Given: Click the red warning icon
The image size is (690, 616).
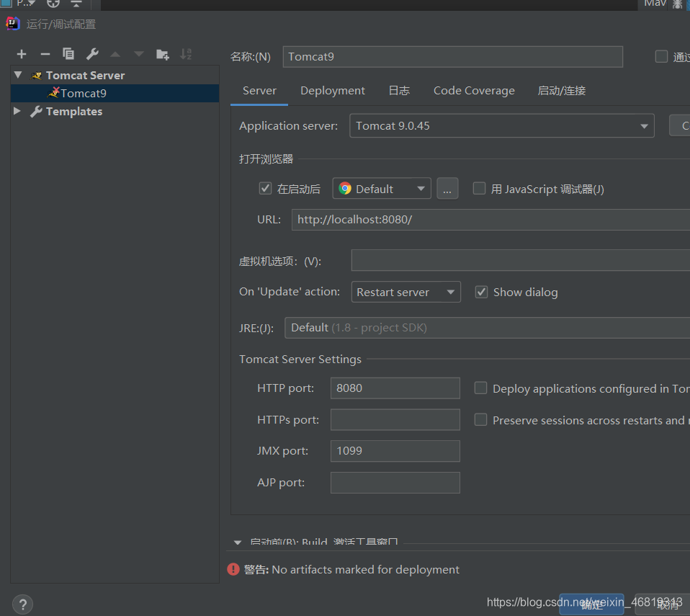Looking at the screenshot, I should pos(233,569).
